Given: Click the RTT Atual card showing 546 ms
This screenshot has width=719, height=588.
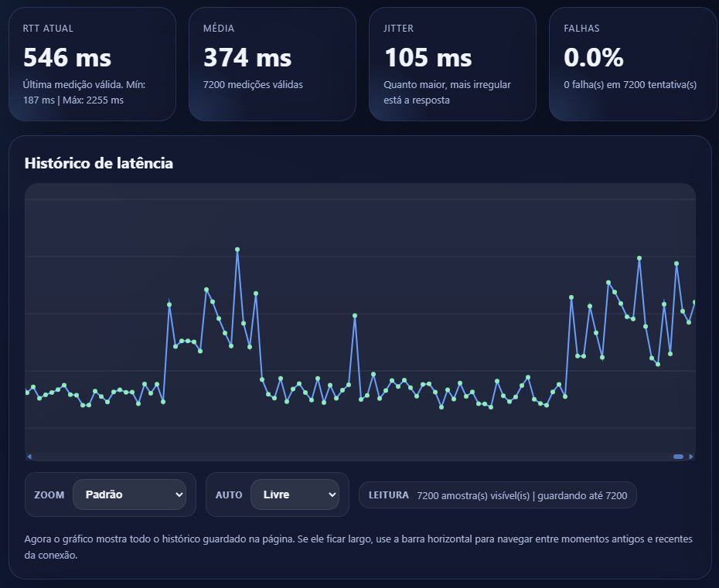Looking at the screenshot, I should coord(92,64).
